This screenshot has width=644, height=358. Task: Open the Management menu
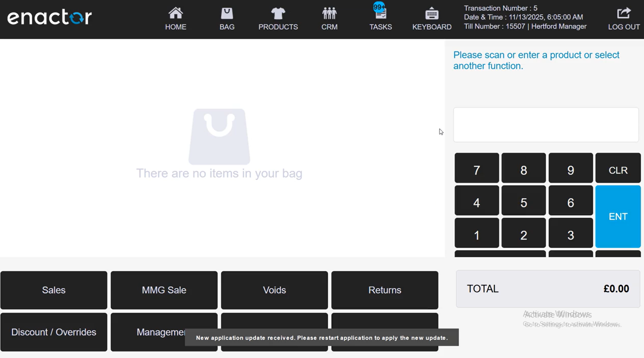pyautogui.click(x=164, y=332)
